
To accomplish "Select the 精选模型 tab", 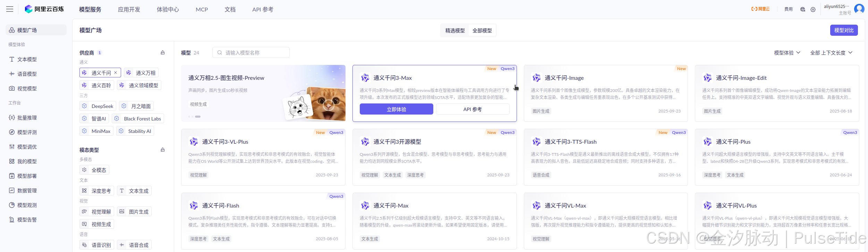I will 455,31.
